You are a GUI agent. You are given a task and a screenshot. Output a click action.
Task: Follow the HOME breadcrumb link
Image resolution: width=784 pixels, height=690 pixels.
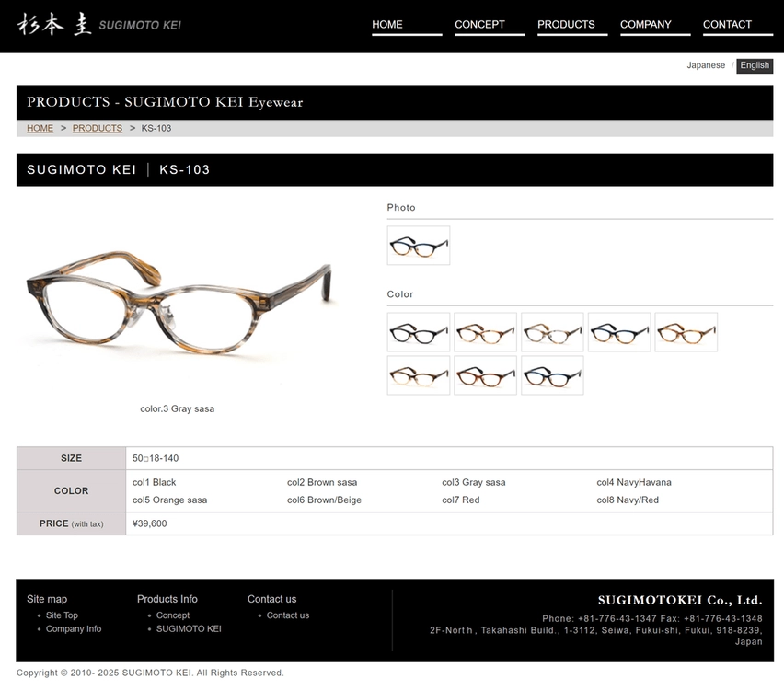pyautogui.click(x=40, y=128)
